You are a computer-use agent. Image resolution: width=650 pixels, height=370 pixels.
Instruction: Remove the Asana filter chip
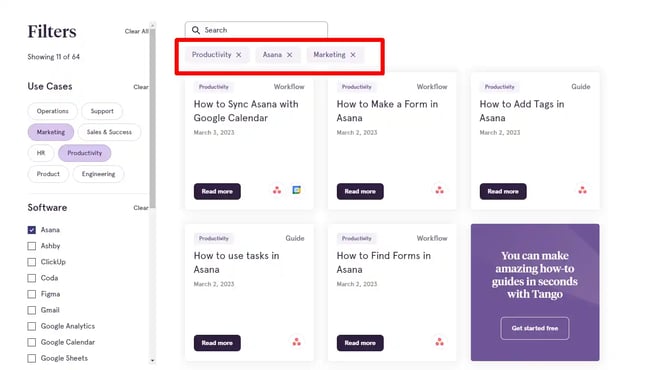289,55
